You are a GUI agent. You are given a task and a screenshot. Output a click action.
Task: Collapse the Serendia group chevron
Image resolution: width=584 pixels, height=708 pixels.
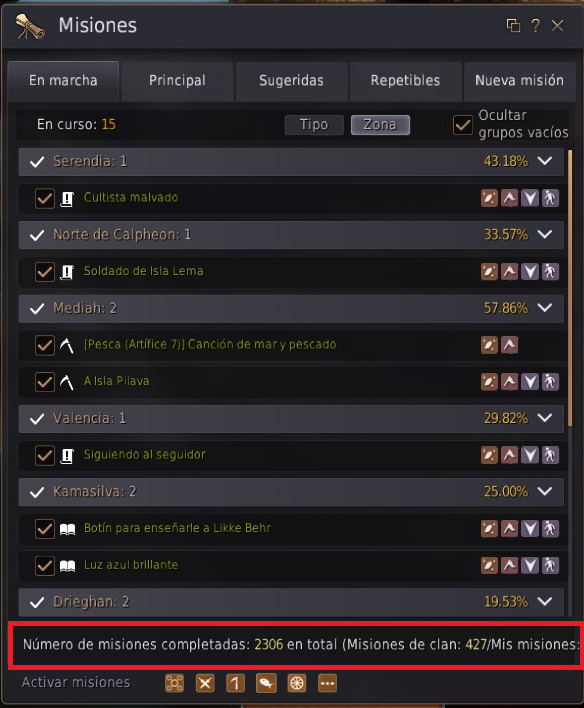(x=545, y=161)
